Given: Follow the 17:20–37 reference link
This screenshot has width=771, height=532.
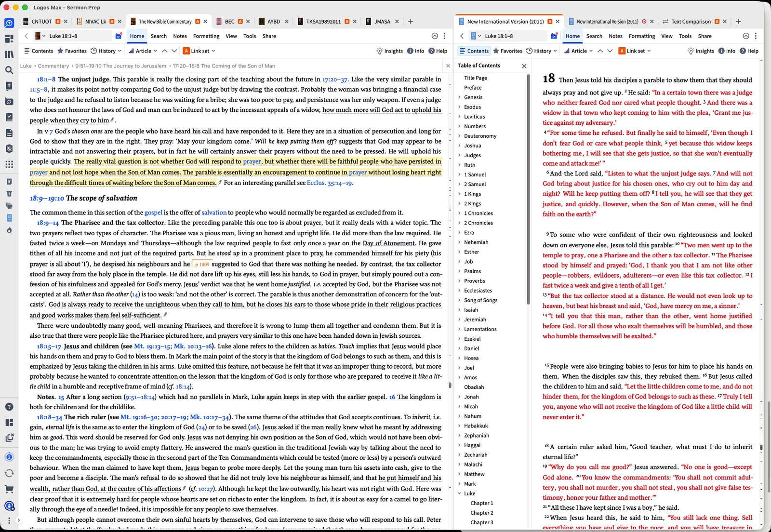Looking at the screenshot, I should click(x=335, y=79).
